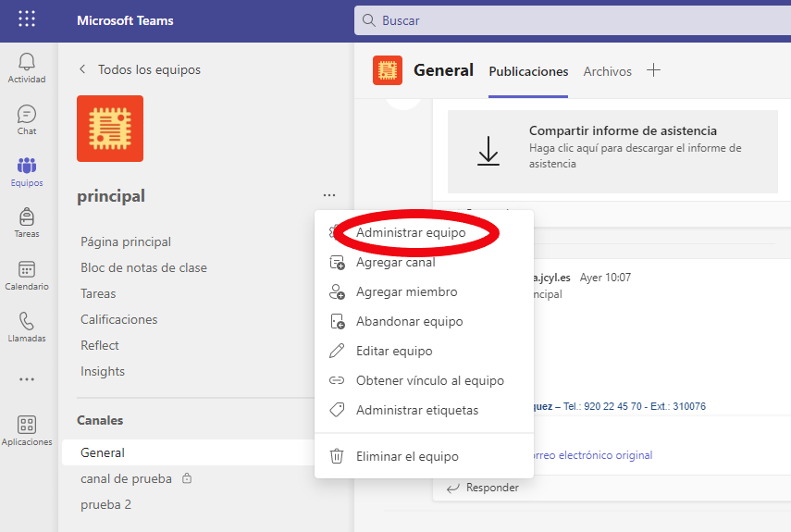
Task: Open Página principal in team list
Action: pyautogui.click(x=126, y=242)
